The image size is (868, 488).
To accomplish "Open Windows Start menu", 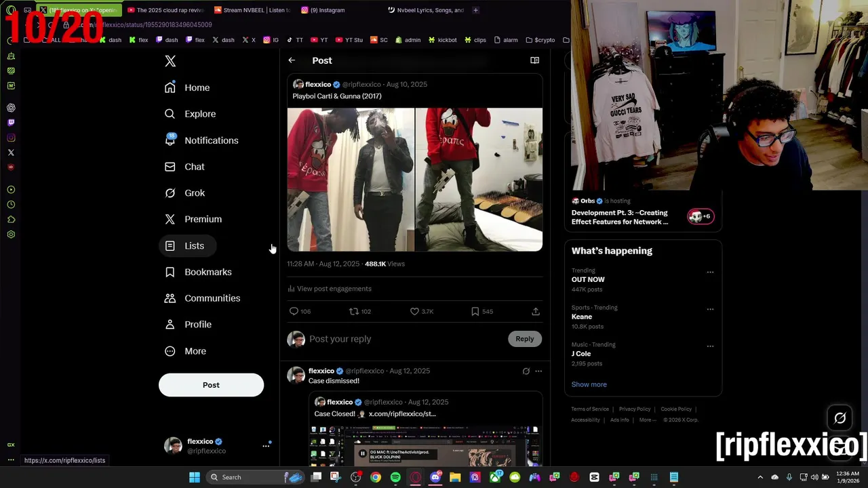I will click(x=195, y=477).
